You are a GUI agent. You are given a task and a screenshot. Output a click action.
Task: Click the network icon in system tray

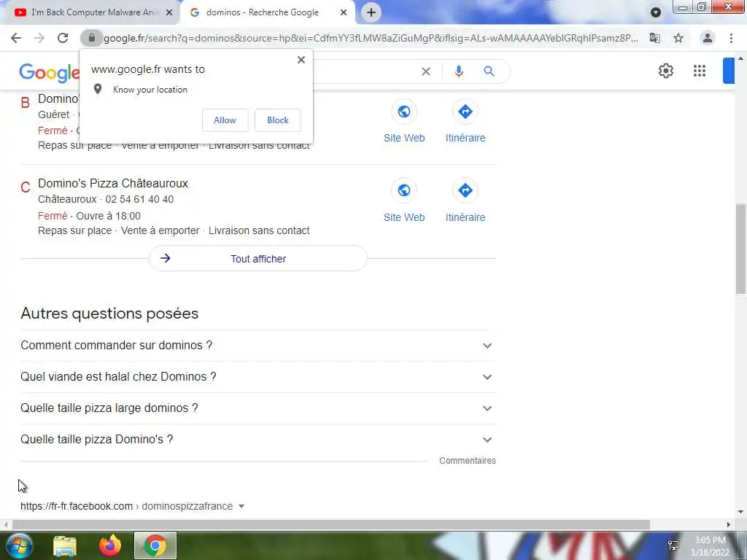point(673,545)
